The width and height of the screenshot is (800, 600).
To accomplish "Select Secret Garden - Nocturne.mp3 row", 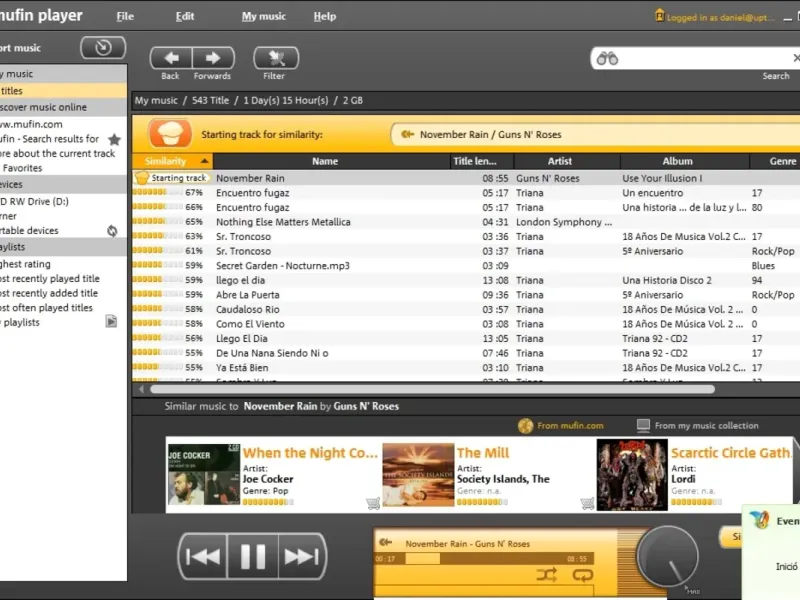I will click(466, 266).
